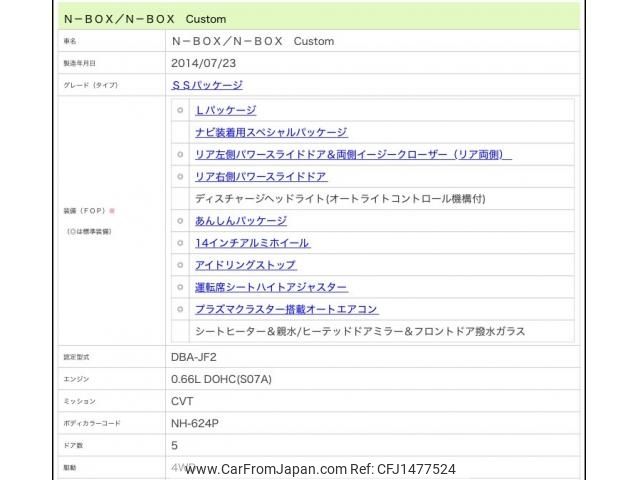Open the SSパッケージ grade link
Viewport: 640px width, 480px height.
207,85
